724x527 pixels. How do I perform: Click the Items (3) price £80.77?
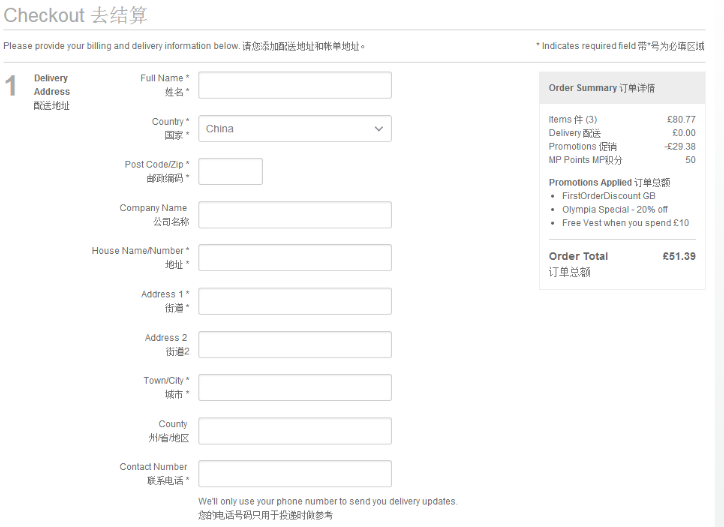click(681, 120)
